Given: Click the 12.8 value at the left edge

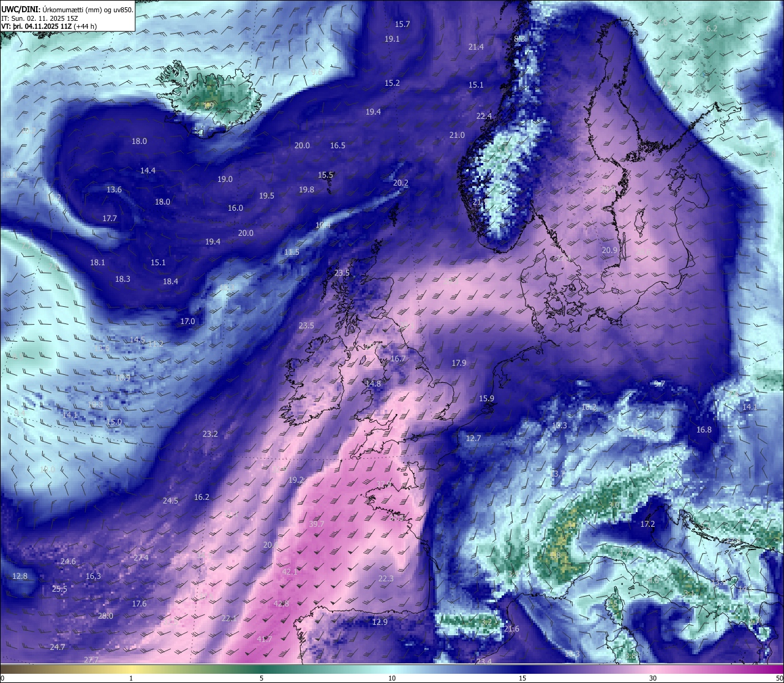Looking at the screenshot, I should click(20, 576).
